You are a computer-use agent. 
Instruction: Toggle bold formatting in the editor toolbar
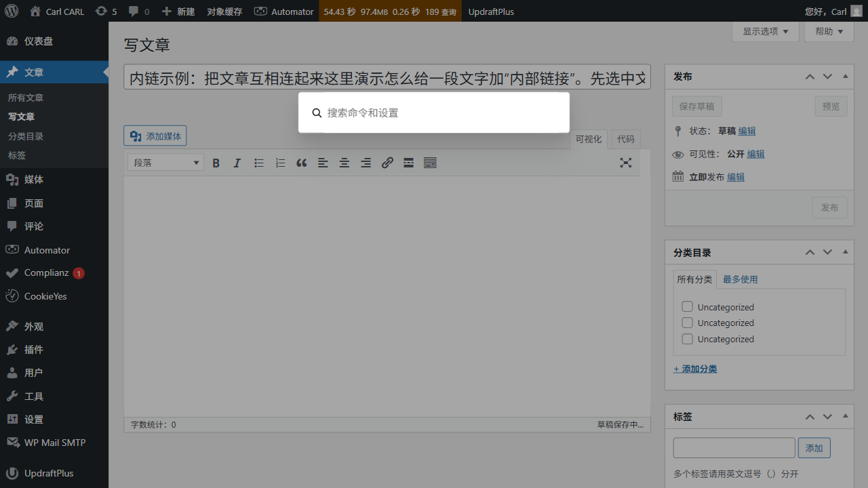point(216,163)
